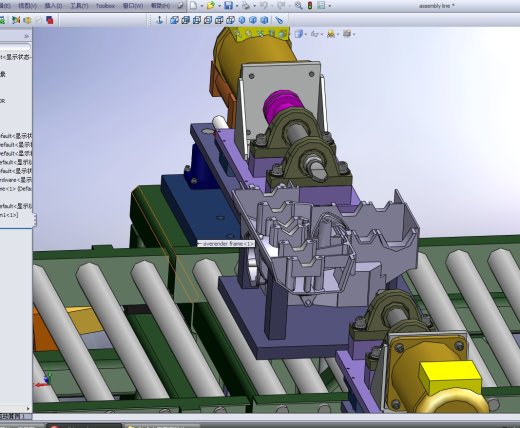
Task: Select the third solid blue cube view icon
Action: click(x=264, y=20)
